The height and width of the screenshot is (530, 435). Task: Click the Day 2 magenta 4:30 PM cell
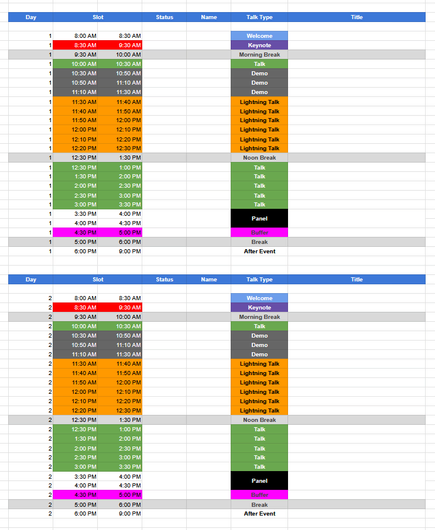pyautogui.click(x=75, y=495)
